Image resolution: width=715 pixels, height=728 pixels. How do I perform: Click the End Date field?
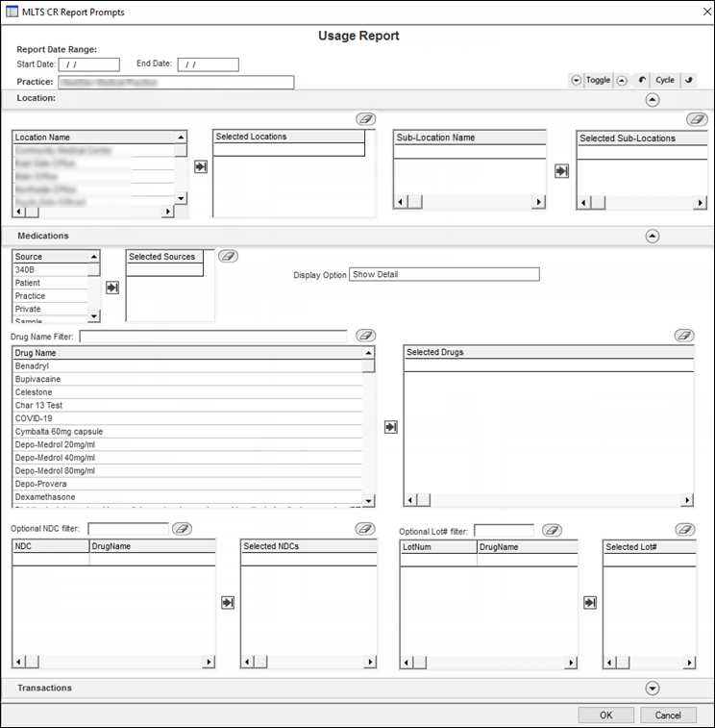209,64
